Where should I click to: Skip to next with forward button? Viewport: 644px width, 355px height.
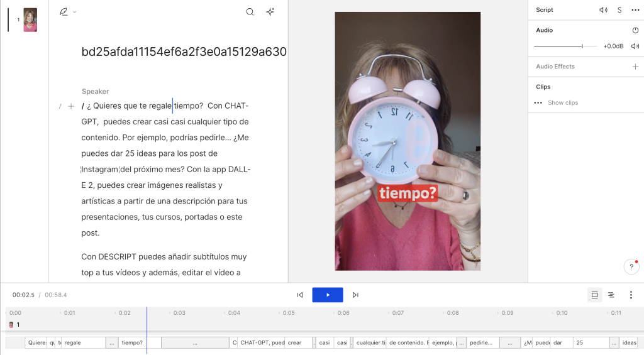(355, 295)
